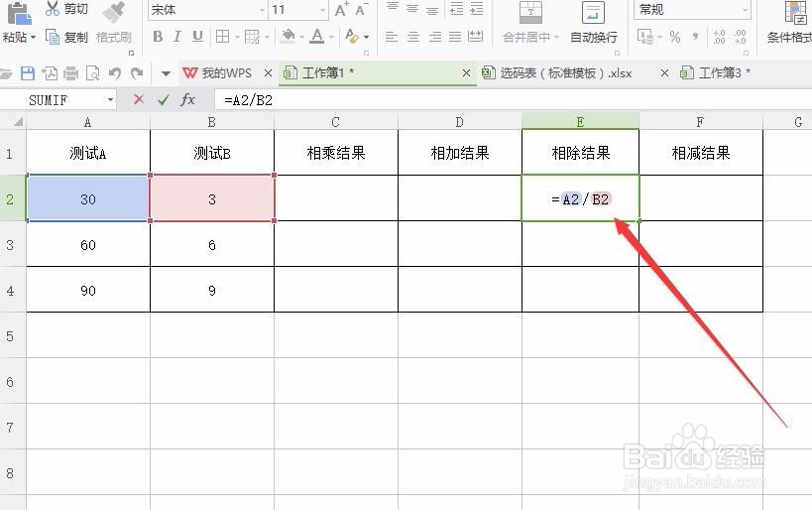Image resolution: width=812 pixels, height=510 pixels.
Task: Confirm formula with green checkmark
Action: click(x=164, y=99)
